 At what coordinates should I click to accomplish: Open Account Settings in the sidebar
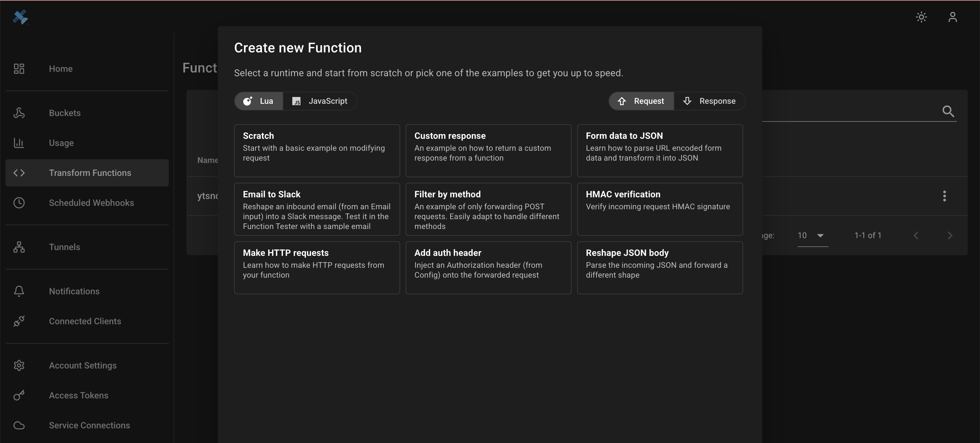tap(87, 365)
